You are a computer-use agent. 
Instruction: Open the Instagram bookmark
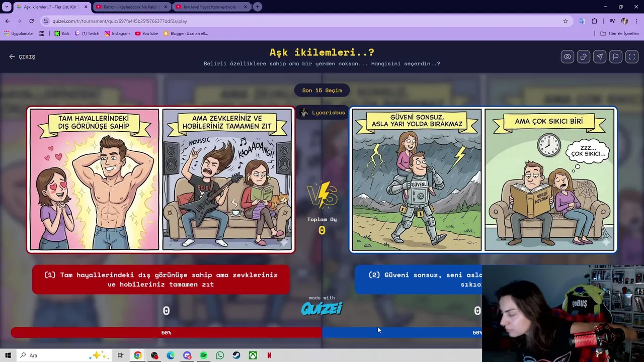click(x=117, y=34)
